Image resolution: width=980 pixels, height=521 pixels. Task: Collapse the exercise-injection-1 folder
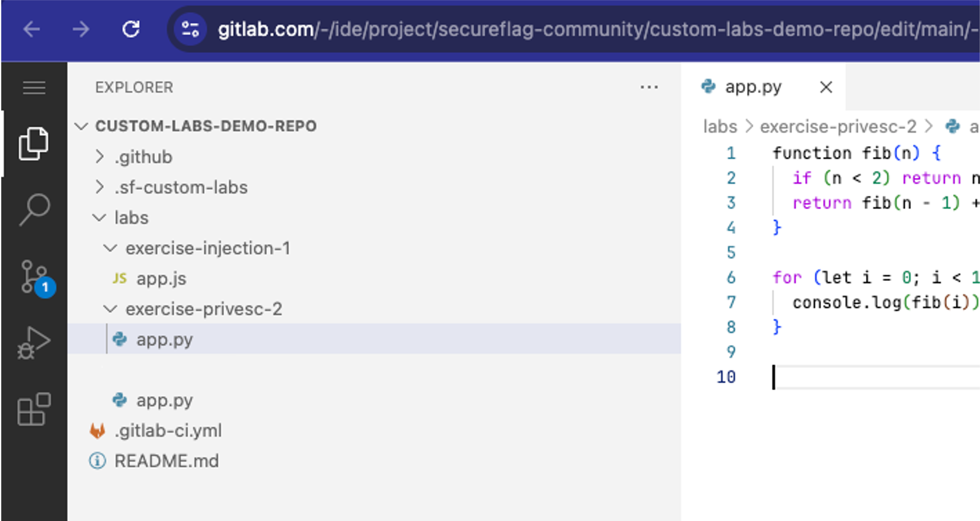click(x=208, y=248)
